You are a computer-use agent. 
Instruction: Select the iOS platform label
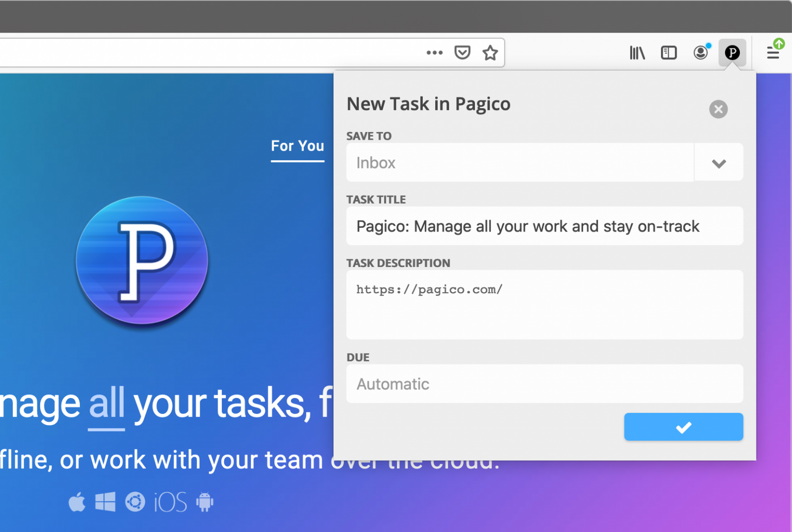point(170,502)
